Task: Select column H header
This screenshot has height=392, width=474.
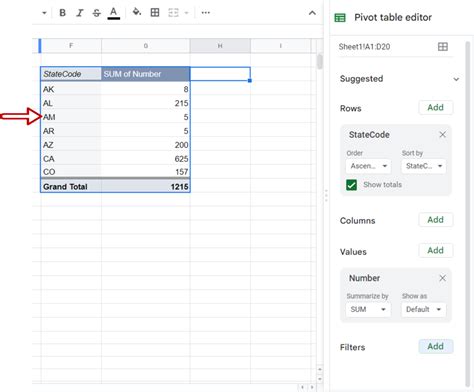Action: (220, 46)
